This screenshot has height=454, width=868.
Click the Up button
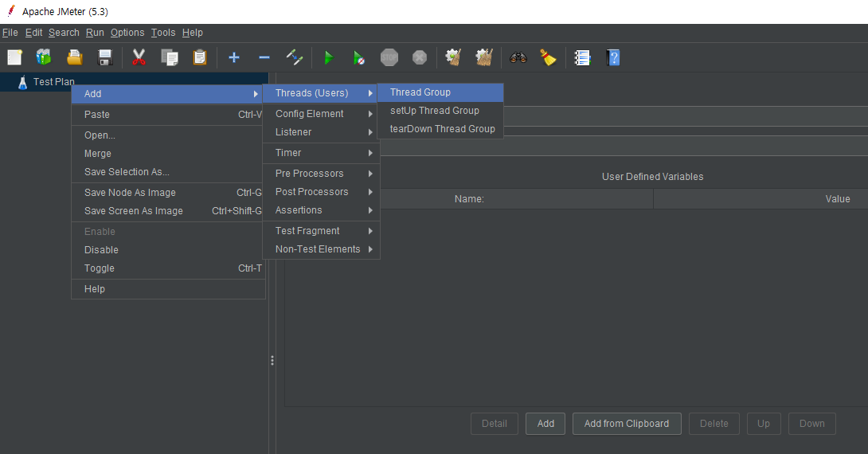[x=764, y=424]
